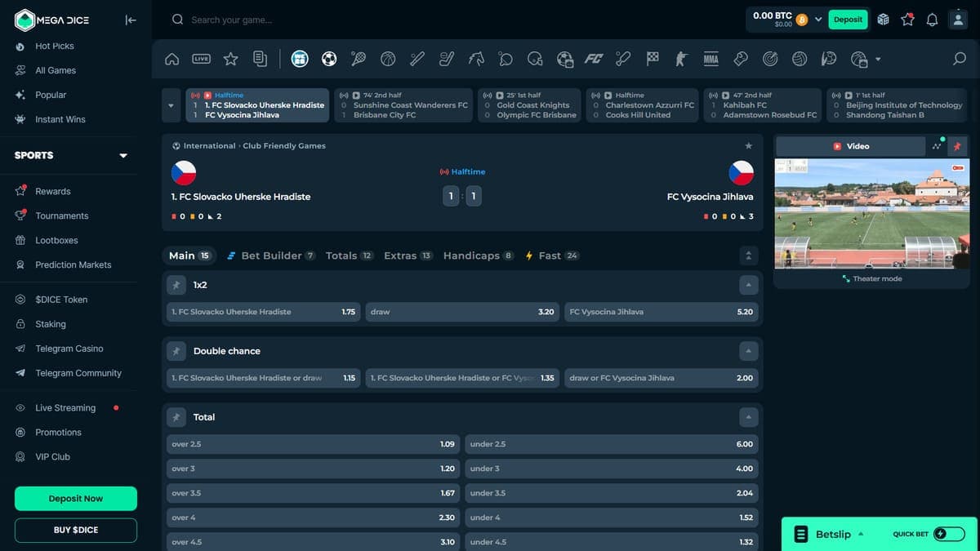Select the baseball bat sport icon
980x551 pixels.
(x=417, y=59)
